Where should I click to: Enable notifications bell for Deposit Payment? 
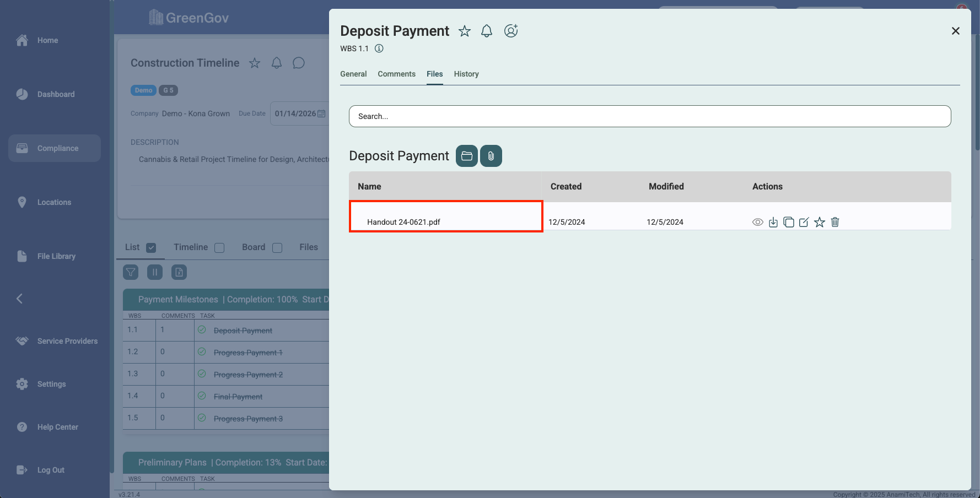487,31
